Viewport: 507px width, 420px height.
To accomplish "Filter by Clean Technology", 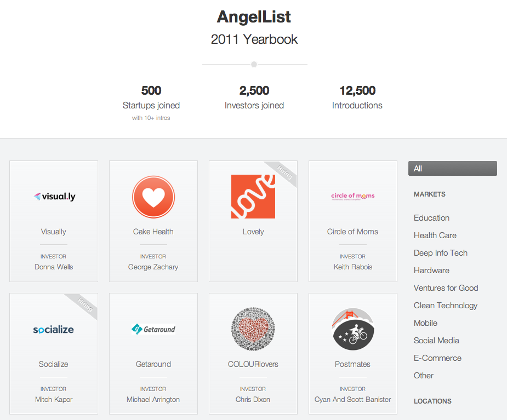I will 446,306.
